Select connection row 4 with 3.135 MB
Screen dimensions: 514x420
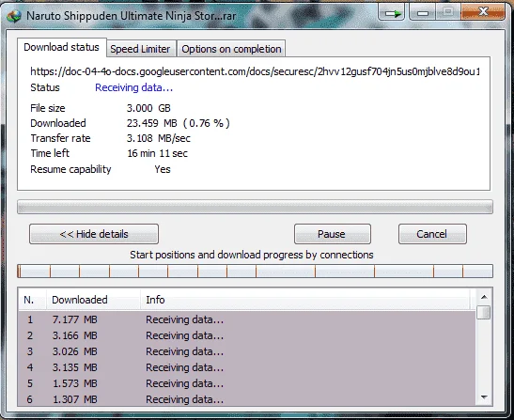[246, 367]
